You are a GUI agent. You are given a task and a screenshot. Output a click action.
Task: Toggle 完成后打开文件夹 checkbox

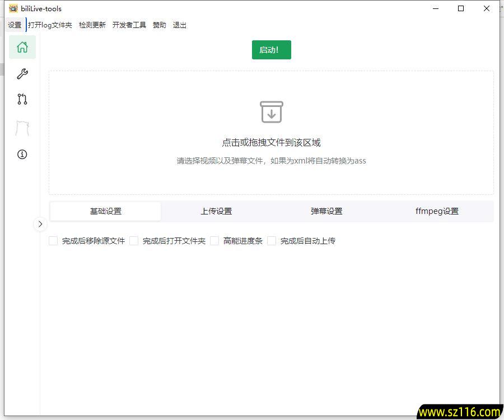pos(134,241)
